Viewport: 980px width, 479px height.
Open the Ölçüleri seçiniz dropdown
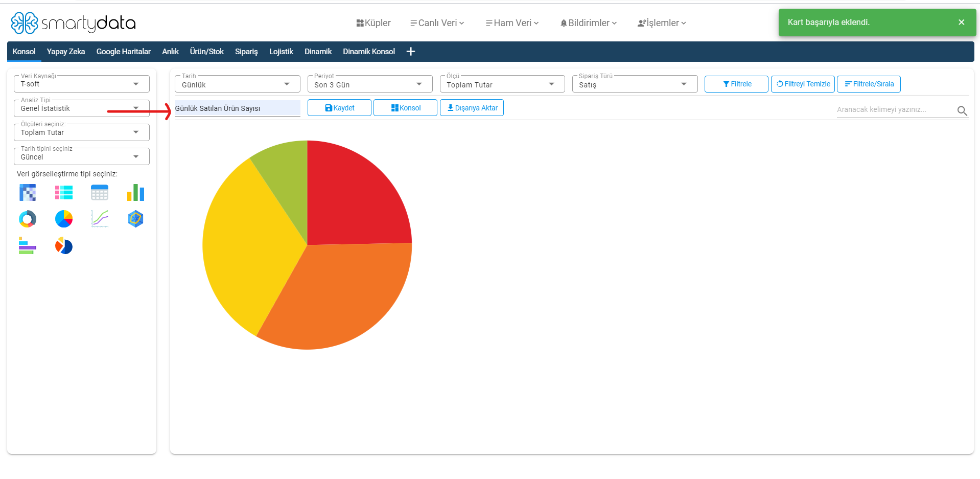pos(82,132)
